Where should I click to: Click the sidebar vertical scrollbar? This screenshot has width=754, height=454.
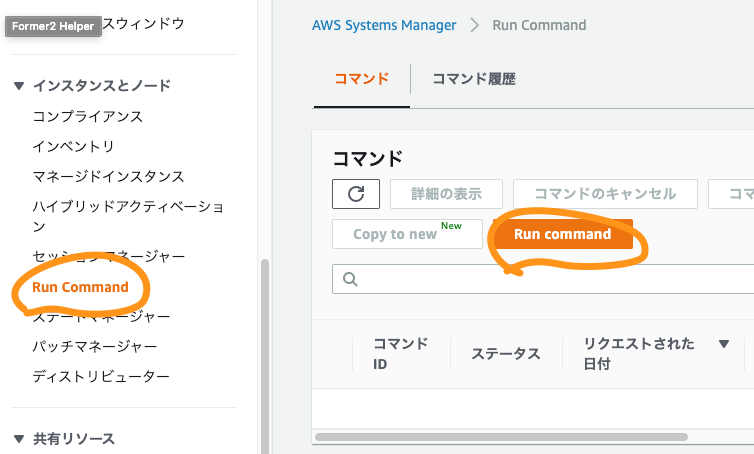(x=264, y=356)
